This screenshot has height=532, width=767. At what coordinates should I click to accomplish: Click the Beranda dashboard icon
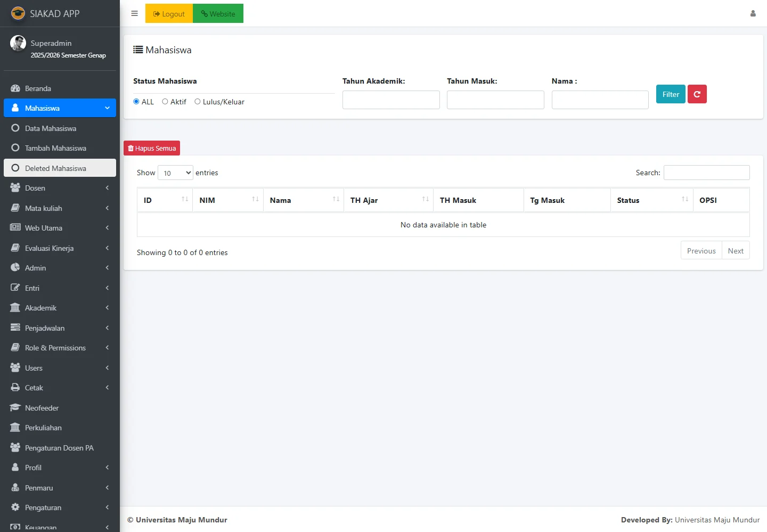[15, 88]
